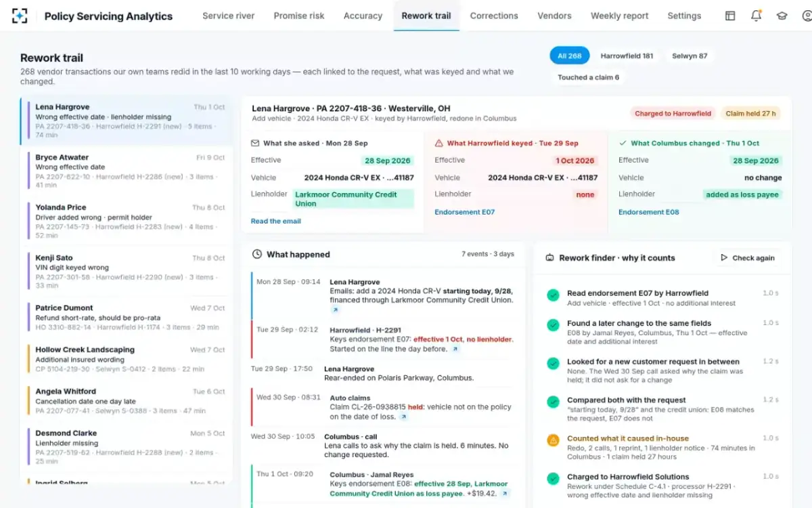Select the Desmond Clarke rework item
812x508 pixels.
pyautogui.click(x=127, y=447)
